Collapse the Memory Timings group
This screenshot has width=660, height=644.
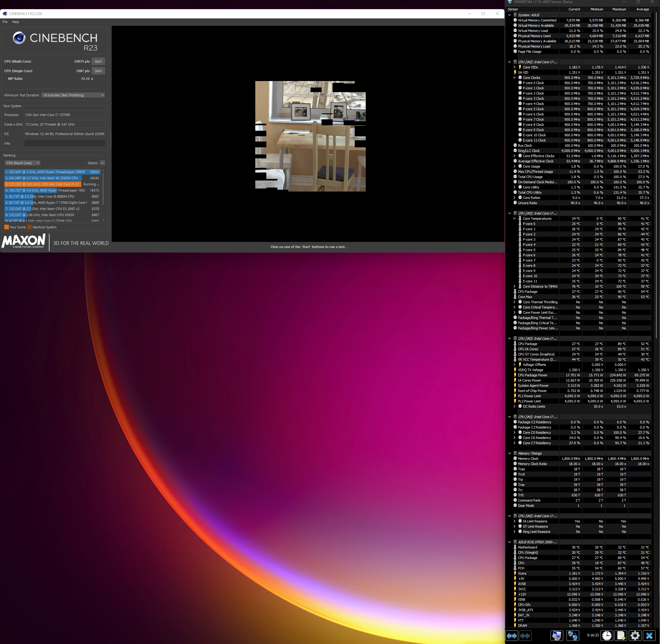(x=510, y=453)
